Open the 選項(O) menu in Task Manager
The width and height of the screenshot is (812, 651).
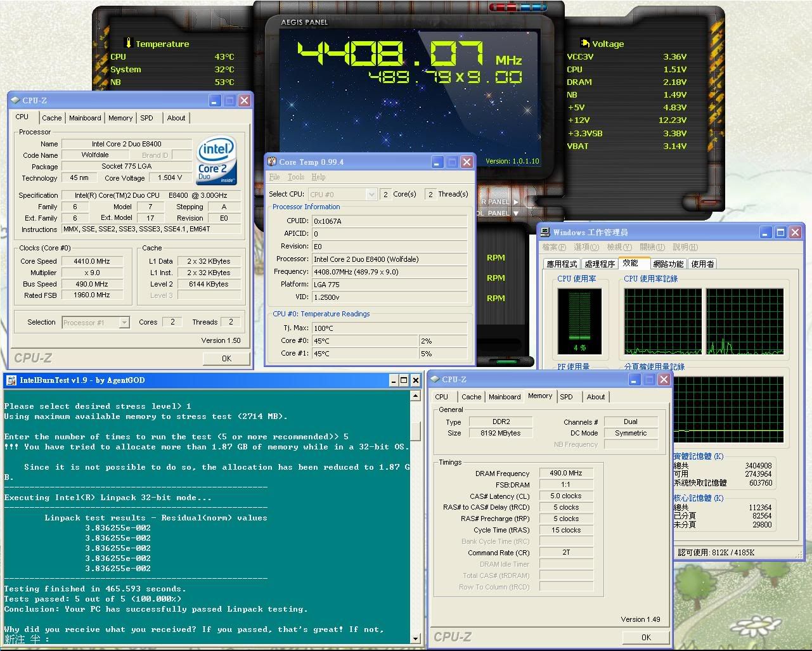click(586, 247)
